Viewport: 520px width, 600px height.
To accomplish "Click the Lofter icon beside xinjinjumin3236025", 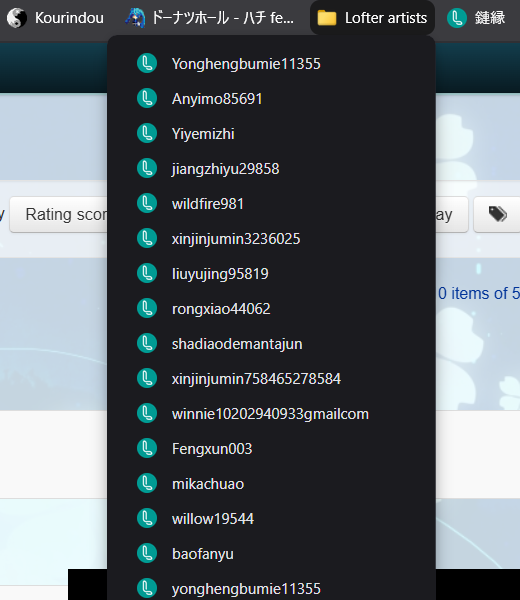I will pyautogui.click(x=147, y=238).
